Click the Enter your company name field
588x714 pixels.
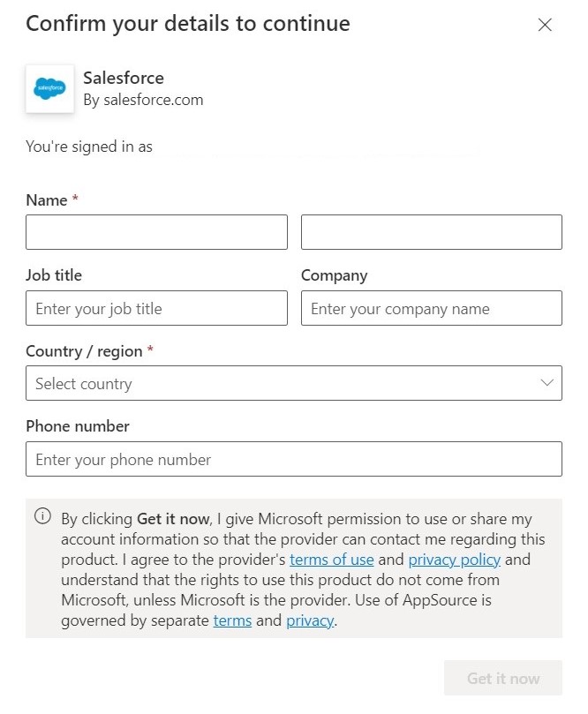[432, 308]
